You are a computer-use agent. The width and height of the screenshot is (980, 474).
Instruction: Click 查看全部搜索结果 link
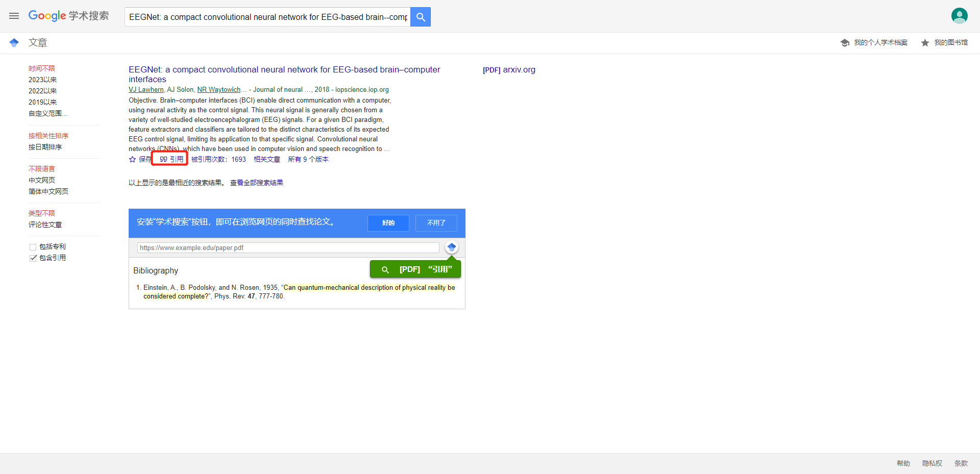257,183
